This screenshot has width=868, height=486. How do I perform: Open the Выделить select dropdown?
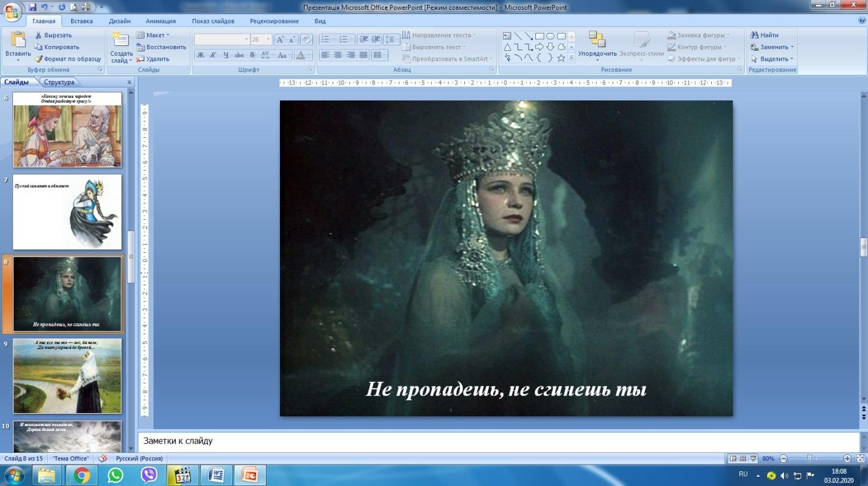(x=772, y=59)
